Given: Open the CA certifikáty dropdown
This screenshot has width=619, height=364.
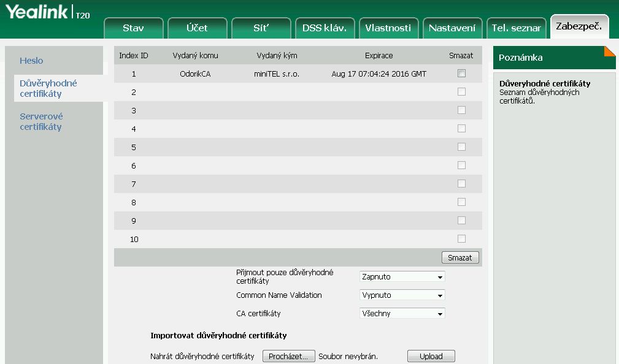Looking at the screenshot, I should [402, 314].
